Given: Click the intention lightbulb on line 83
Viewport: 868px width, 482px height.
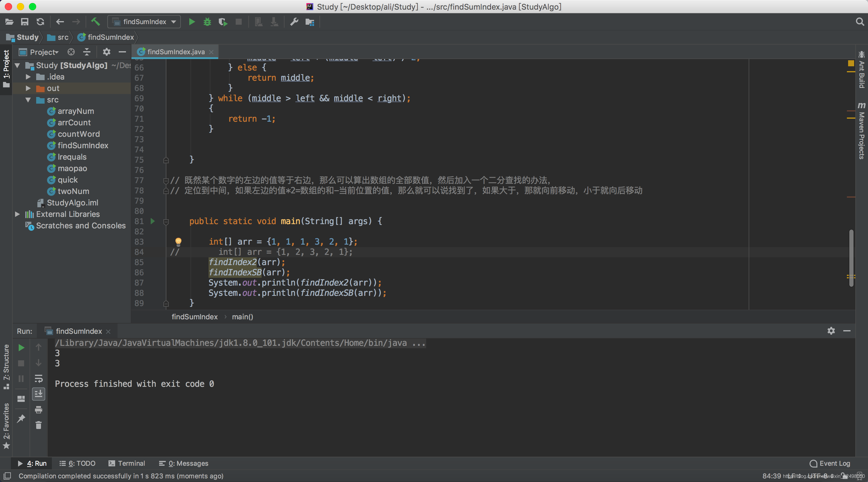Looking at the screenshot, I should coord(178,241).
